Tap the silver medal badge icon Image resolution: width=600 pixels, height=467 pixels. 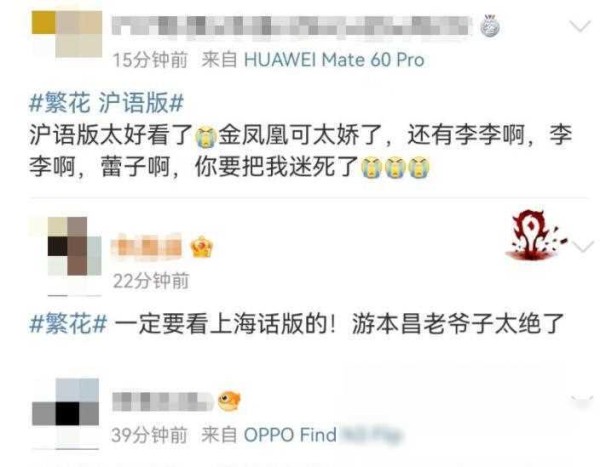pyautogui.click(x=490, y=26)
